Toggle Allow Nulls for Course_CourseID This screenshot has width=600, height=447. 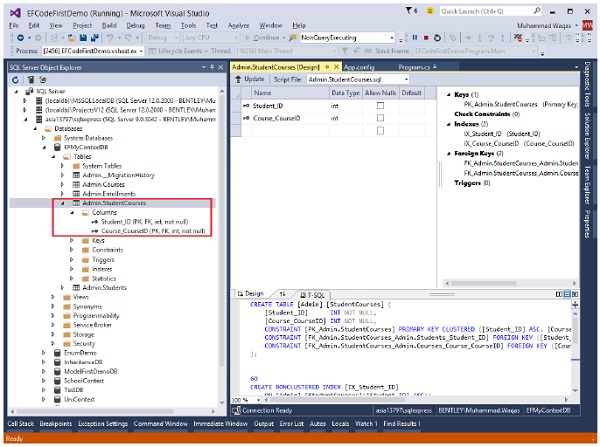pyautogui.click(x=380, y=118)
